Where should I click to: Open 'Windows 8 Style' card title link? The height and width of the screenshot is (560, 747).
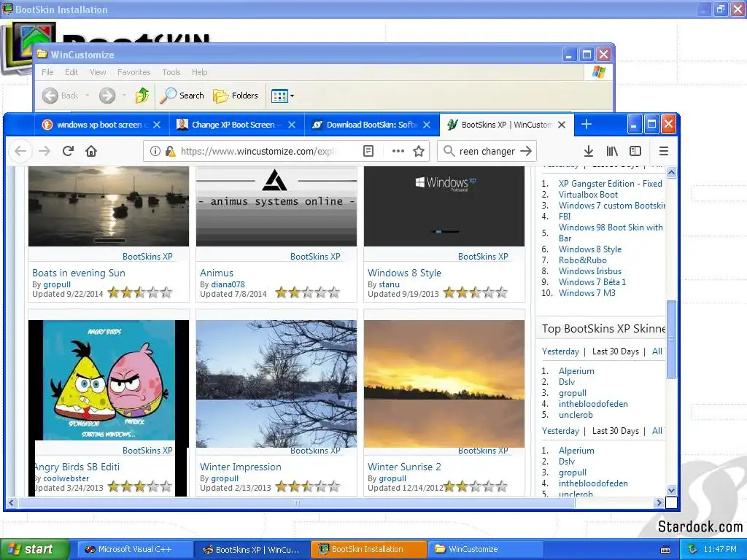click(x=404, y=273)
